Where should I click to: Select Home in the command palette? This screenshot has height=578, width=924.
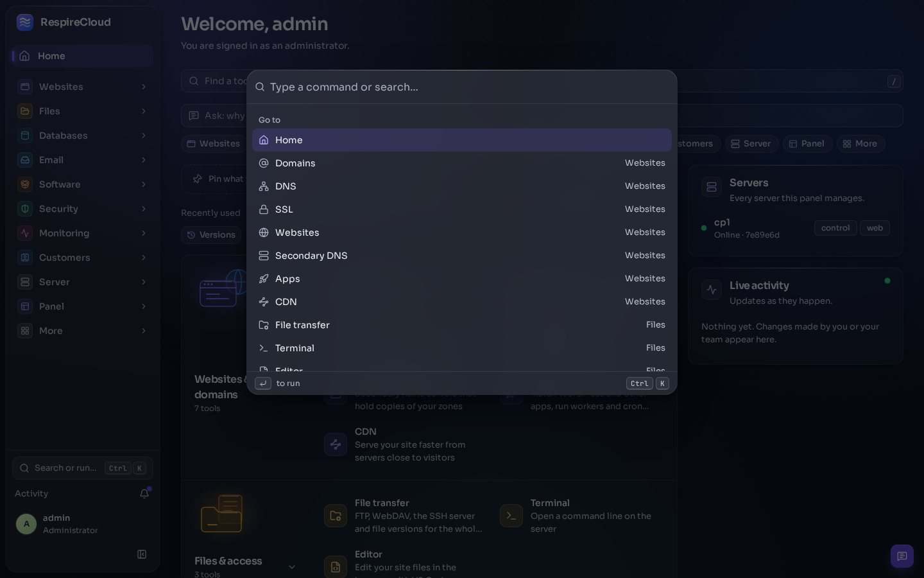pyautogui.click(x=461, y=140)
